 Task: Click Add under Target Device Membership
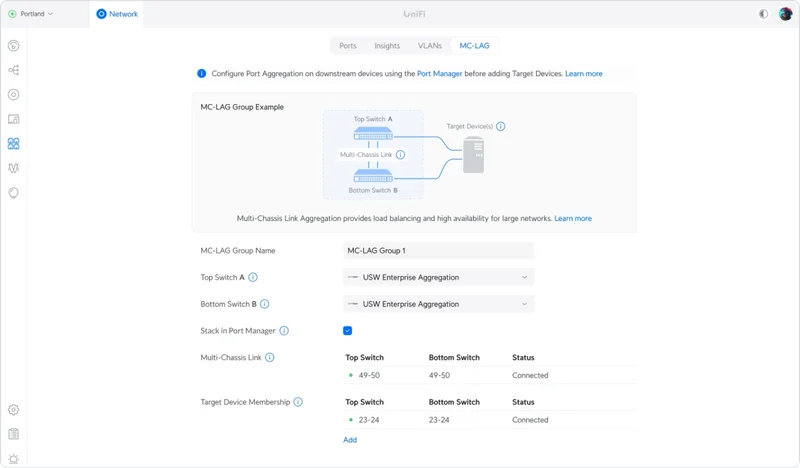(350, 440)
